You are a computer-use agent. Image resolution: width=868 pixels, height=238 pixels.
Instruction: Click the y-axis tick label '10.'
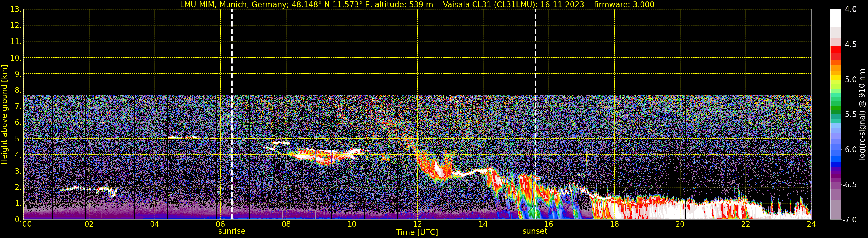(x=16, y=58)
